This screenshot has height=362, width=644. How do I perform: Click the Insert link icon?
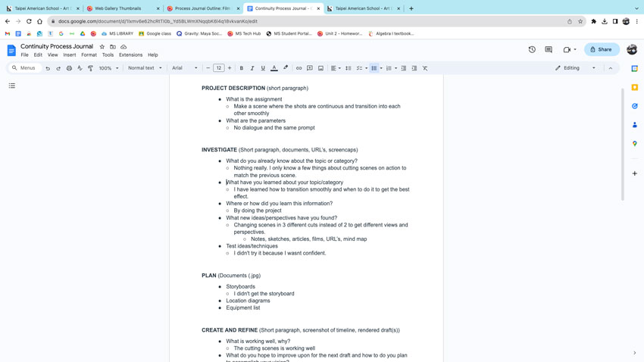[299, 68]
